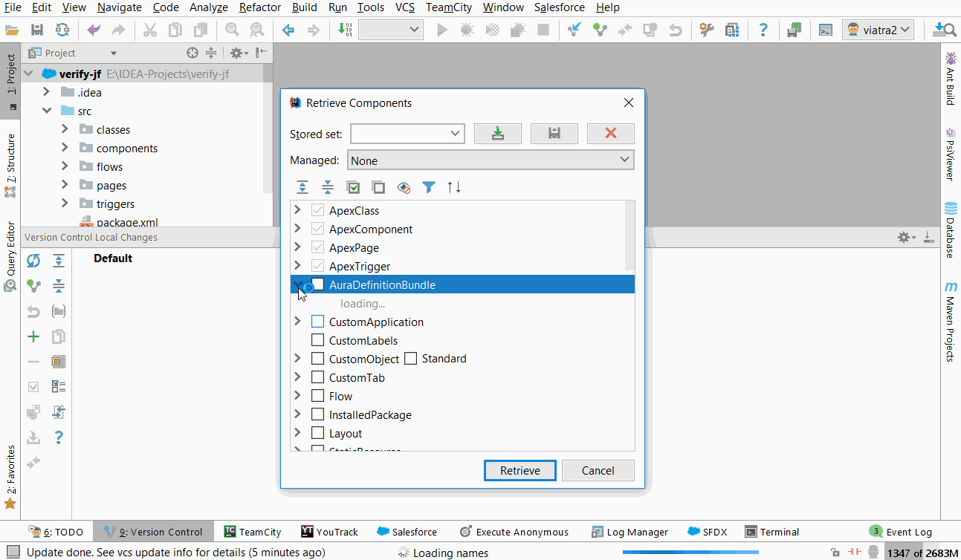Click Delete stored set red X icon

[x=611, y=134]
